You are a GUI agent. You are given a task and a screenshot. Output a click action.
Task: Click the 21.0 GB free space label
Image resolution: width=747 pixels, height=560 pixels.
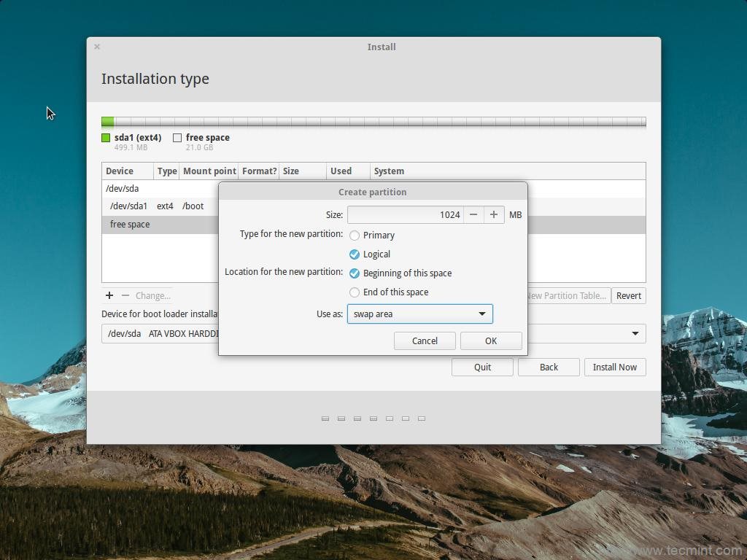(200, 147)
